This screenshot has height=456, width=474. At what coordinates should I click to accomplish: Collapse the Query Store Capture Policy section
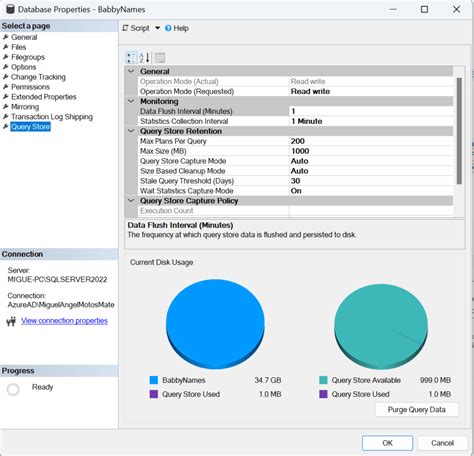(x=131, y=201)
